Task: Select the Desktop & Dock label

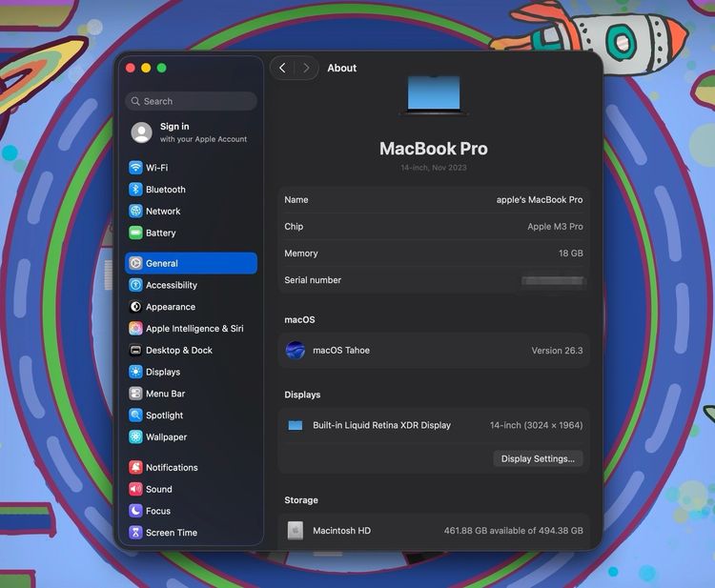Action: [179, 350]
